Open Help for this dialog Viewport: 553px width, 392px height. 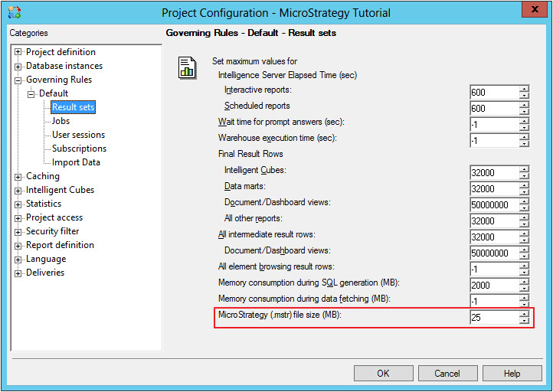[512, 374]
